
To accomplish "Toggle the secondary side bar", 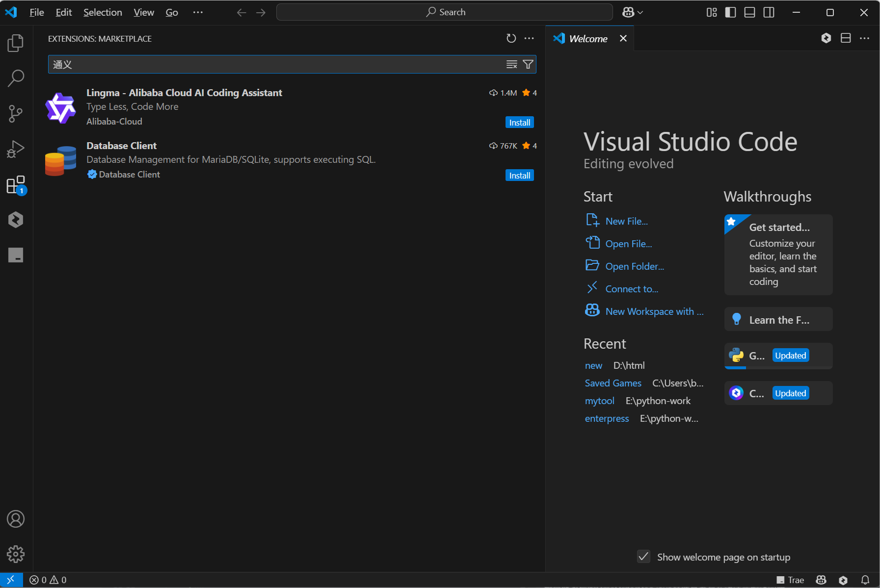I will (769, 12).
